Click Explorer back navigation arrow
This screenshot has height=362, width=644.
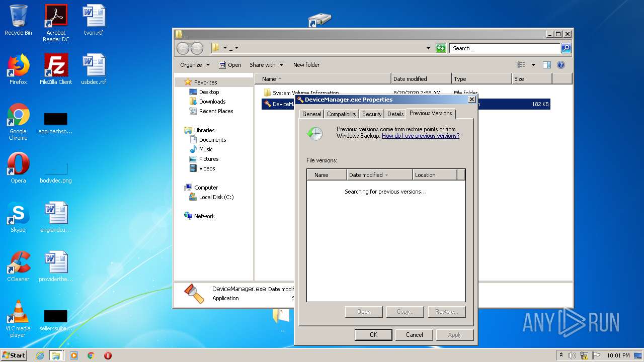click(183, 48)
